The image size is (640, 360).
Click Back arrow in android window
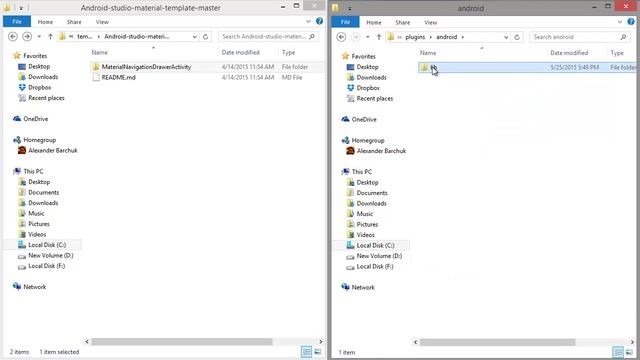point(342,37)
